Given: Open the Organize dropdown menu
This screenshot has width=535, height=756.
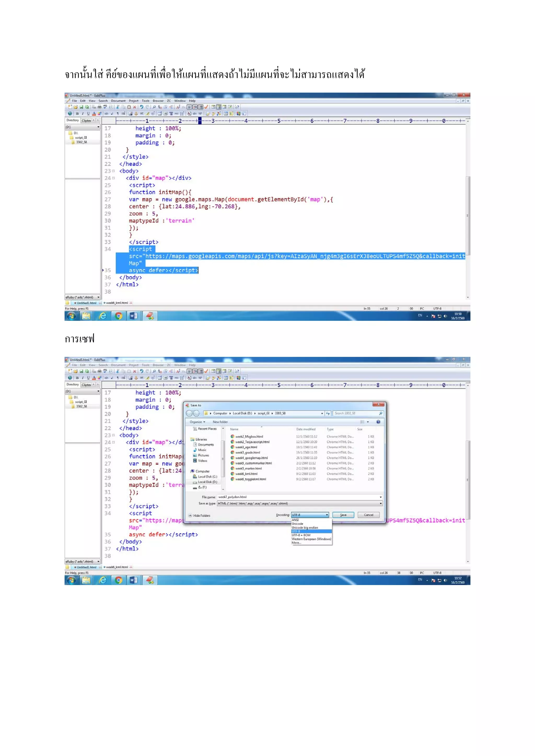Looking at the screenshot, I should coord(197,422).
